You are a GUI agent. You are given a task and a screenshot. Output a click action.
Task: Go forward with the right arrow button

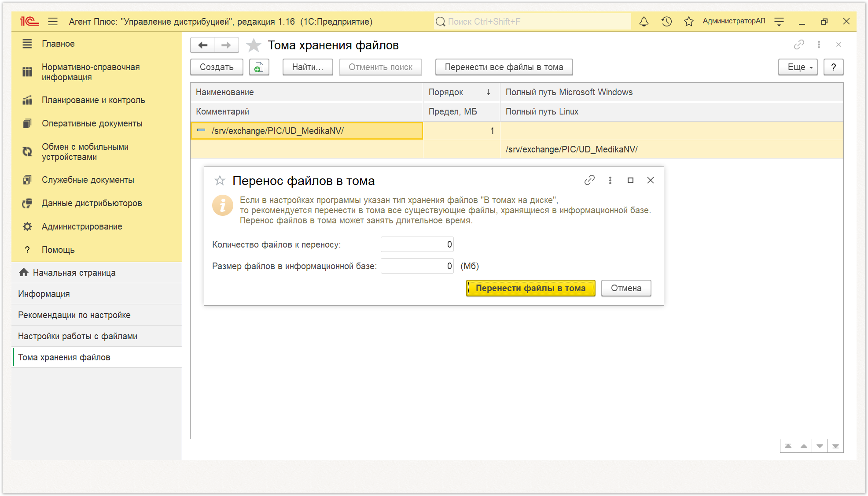coord(226,45)
